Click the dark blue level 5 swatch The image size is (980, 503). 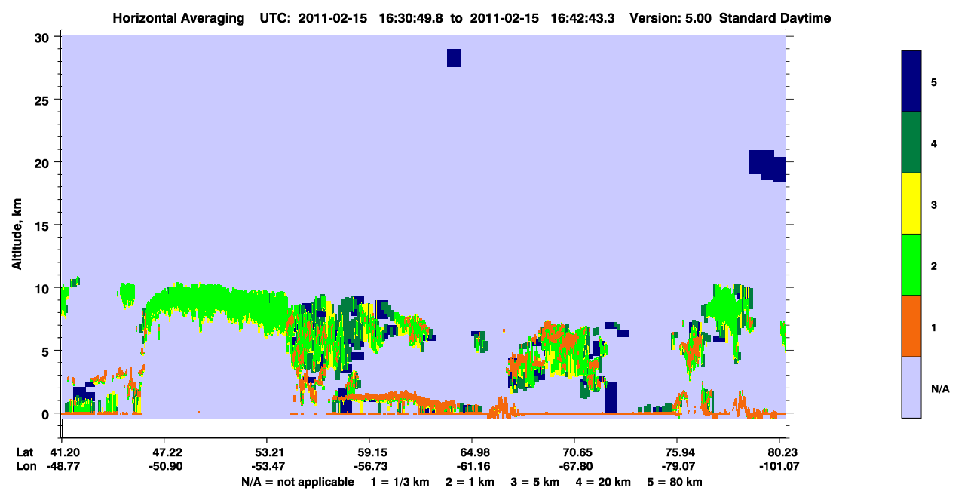pyautogui.click(x=911, y=81)
